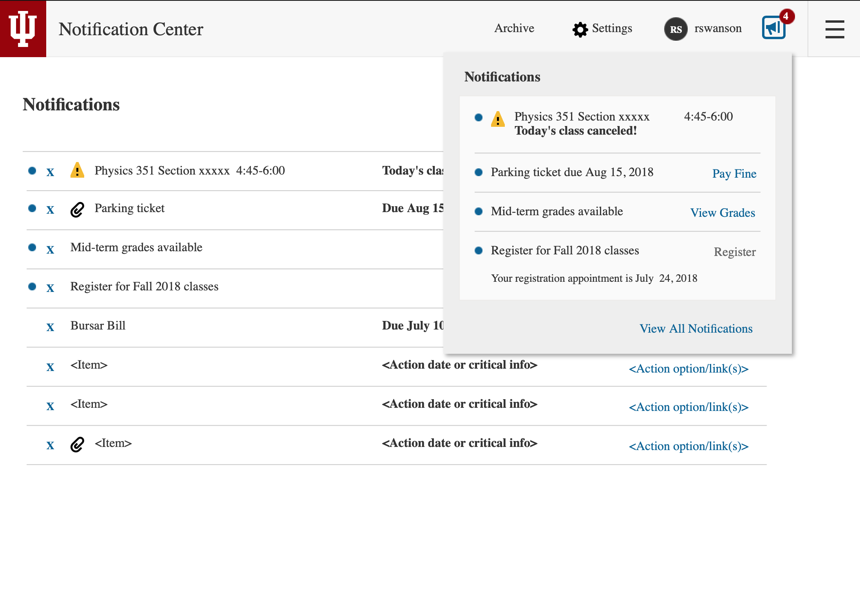Click warning icon in Physics 351 list row
Viewport: 860px width, 616px height.
[x=77, y=170]
